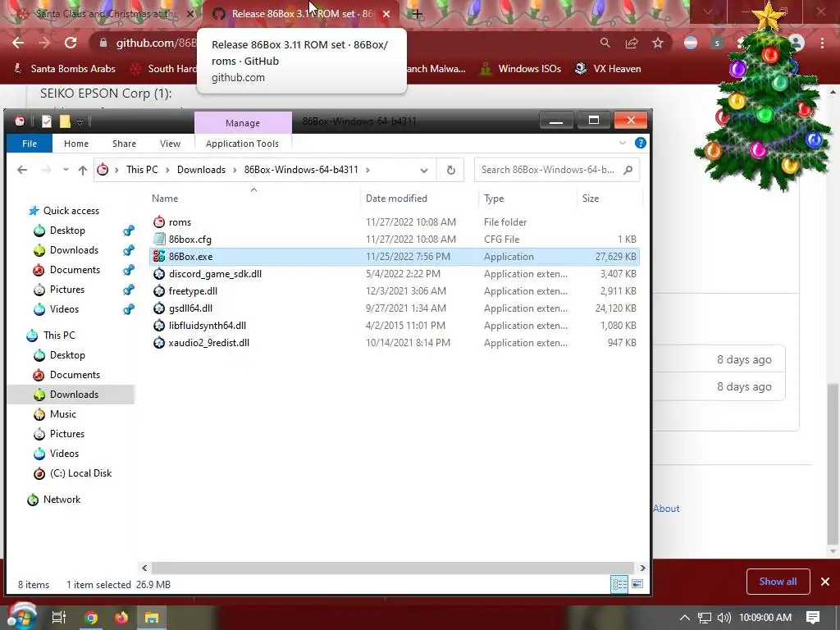Go up one folder level
The height and width of the screenshot is (630, 840).
pyautogui.click(x=83, y=170)
